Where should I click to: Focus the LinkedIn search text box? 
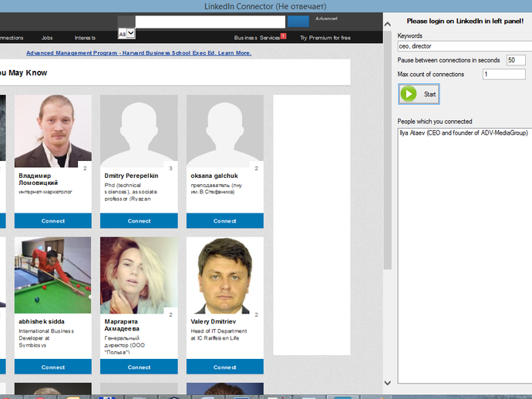point(210,22)
